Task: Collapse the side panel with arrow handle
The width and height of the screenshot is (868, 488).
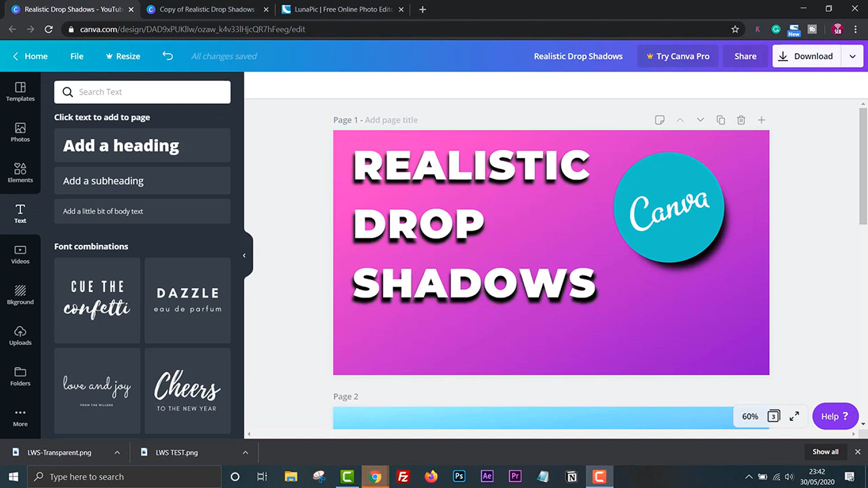Action: (245, 255)
